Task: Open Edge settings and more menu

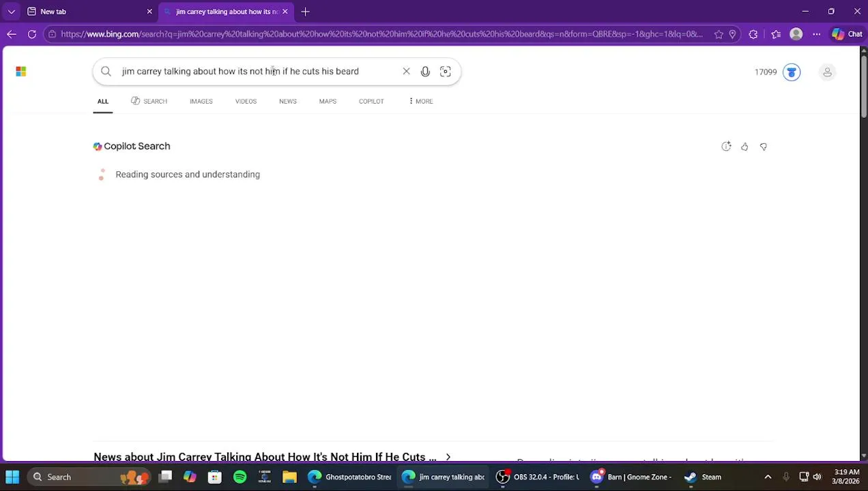Action: click(x=816, y=34)
